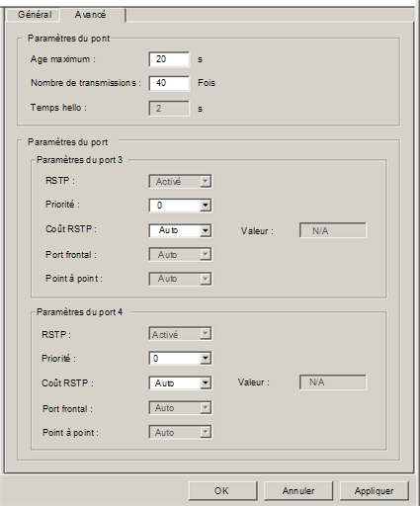The width and height of the screenshot is (420, 506).
Task: Click the Temps hello field
Action: point(169,109)
